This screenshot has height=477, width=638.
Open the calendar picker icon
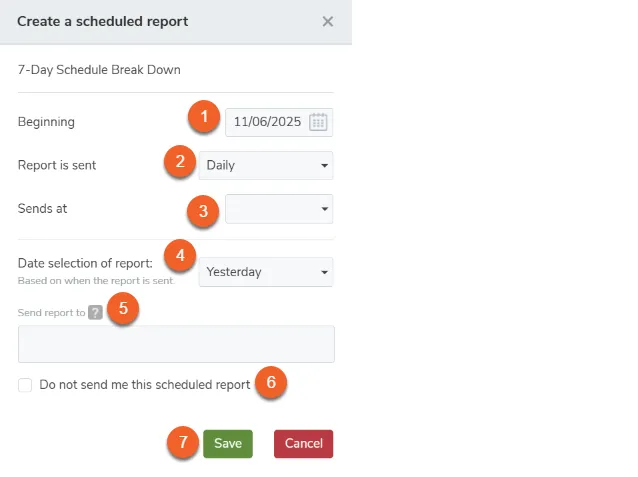[x=318, y=122]
